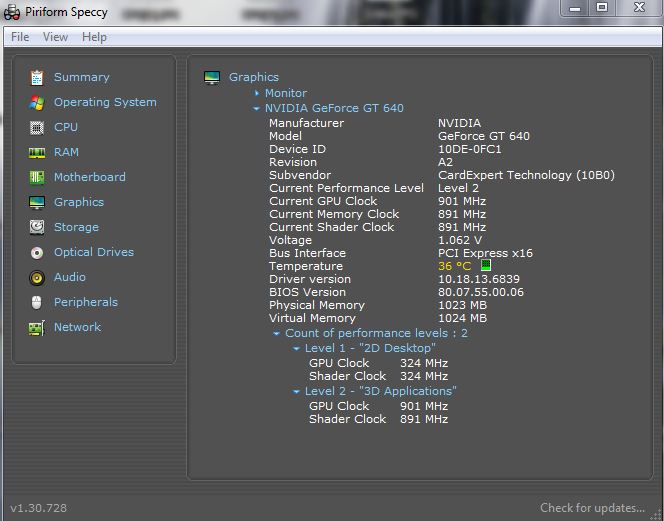Screen dimensions: 664x521
Task: Click Count of performance levels label
Action: [376, 333]
